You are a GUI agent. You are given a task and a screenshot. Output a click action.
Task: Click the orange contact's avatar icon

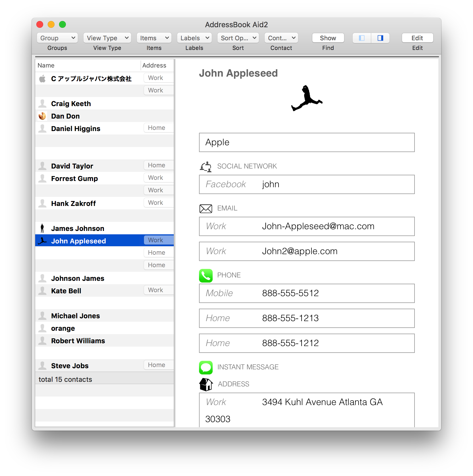point(42,328)
